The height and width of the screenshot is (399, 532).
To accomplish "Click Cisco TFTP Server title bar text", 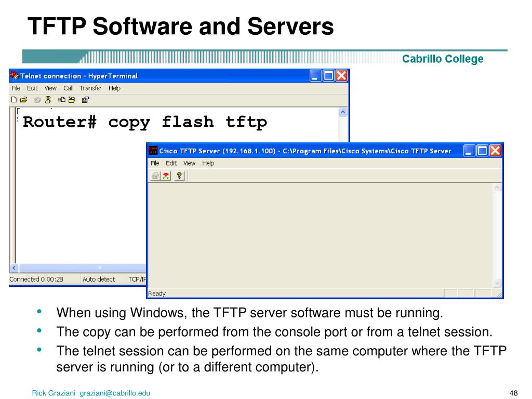I will pyautogui.click(x=305, y=151).
